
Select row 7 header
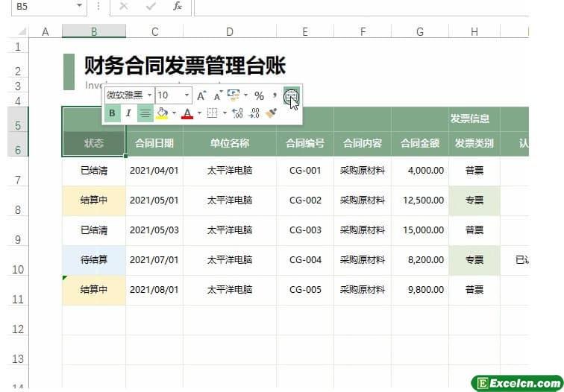coord(18,171)
